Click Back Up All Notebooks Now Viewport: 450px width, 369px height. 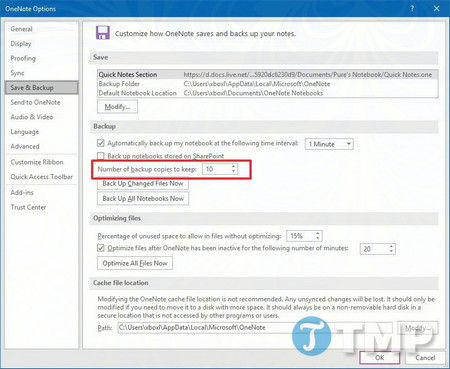(143, 199)
